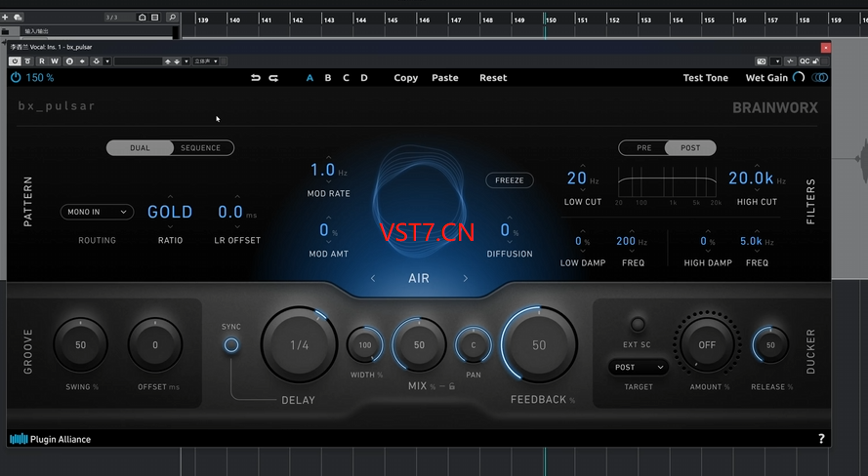Viewport: 868px width, 476px height.
Task: Click the track preset icon beside add-track button
Action: click(x=18, y=18)
